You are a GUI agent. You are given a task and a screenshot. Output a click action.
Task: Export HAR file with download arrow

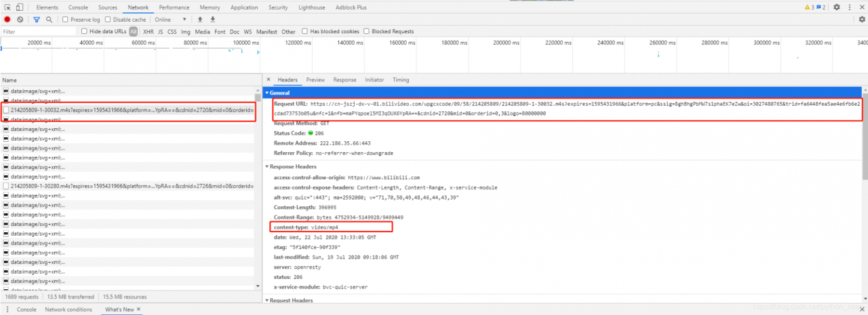pos(213,20)
